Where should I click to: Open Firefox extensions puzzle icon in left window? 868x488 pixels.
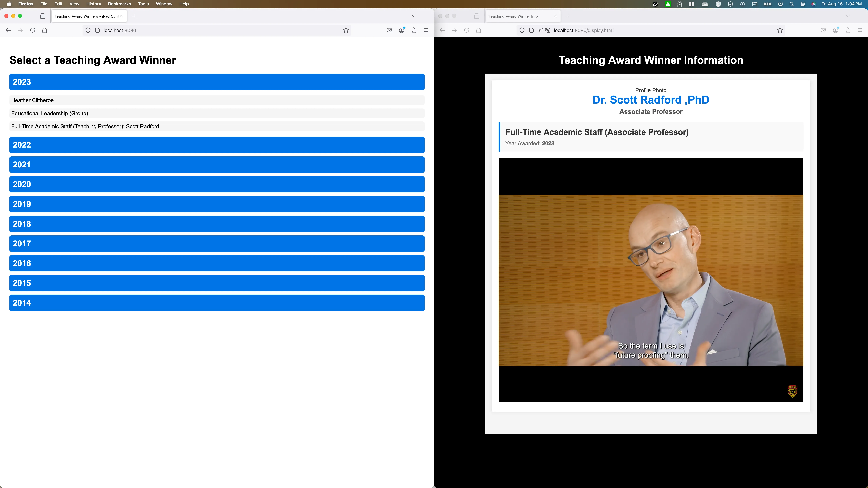coord(414,30)
